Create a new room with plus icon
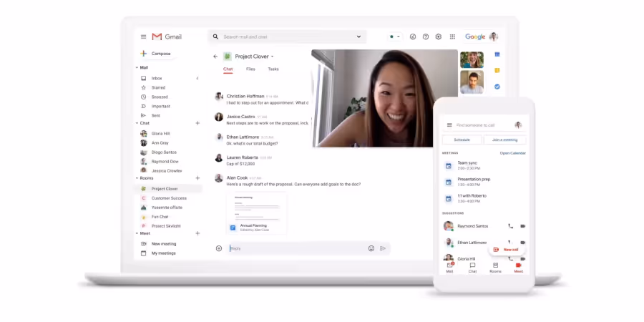Viewport: 644px width, 322px height. point(197,178)
